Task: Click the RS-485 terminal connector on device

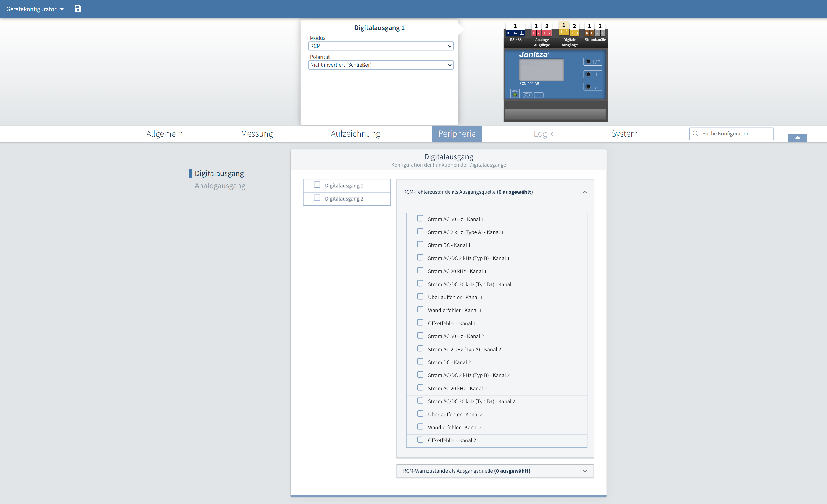Action: click(x=515, y=33)
